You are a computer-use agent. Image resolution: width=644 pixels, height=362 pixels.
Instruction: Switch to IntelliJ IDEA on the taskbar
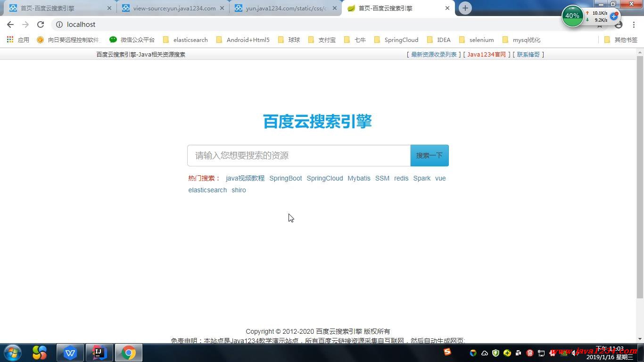[99, 353]
